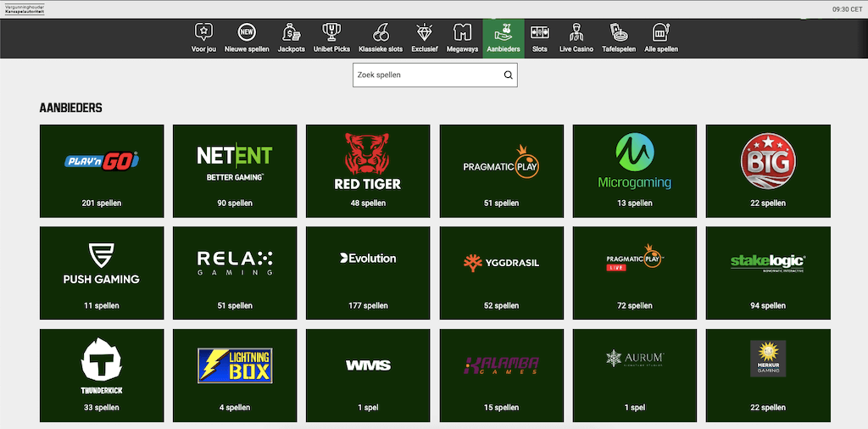Click the Thunderkick logo

pyautogui.click(x=102, y=366)
